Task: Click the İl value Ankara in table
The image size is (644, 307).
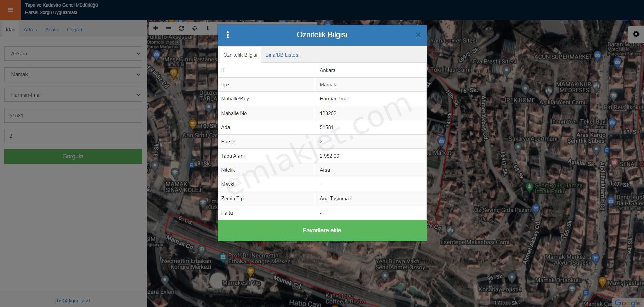Action: [327, 70]
